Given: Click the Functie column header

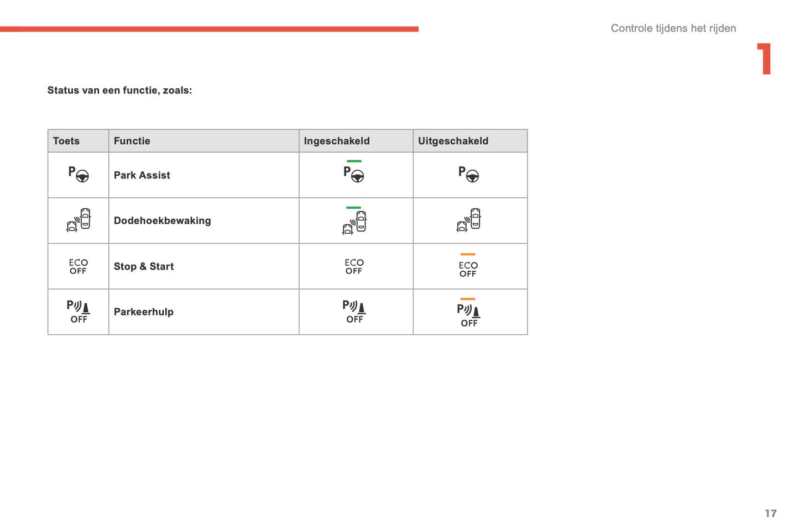Looking at the screenshot, I should click(x=132, y=141).
